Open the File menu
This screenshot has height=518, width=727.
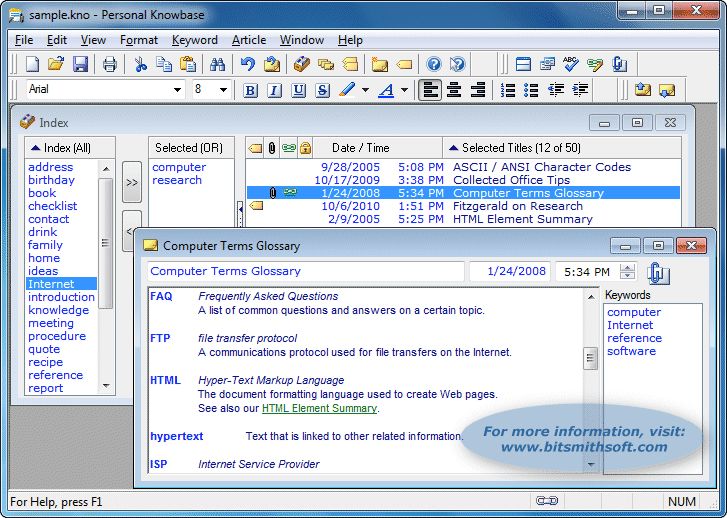[x=24, y=40]
